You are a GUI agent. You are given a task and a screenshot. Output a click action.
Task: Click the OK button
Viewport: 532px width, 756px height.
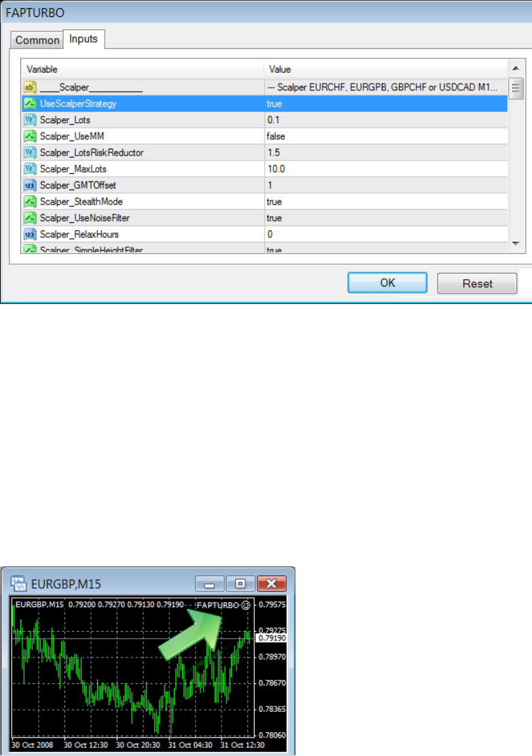click(x=387, y=283)
